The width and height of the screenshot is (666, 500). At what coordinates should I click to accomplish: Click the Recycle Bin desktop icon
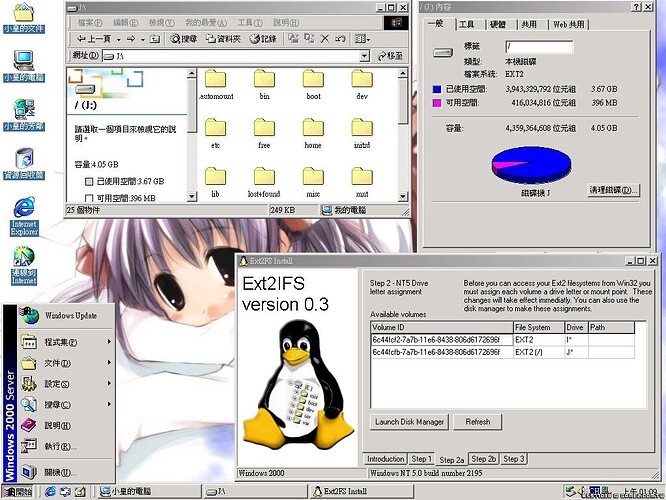click(24, 164)
